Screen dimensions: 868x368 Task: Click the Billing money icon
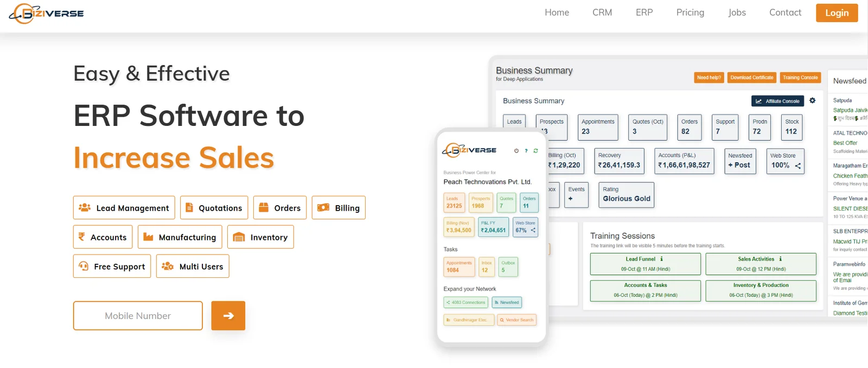pos(323,208)
